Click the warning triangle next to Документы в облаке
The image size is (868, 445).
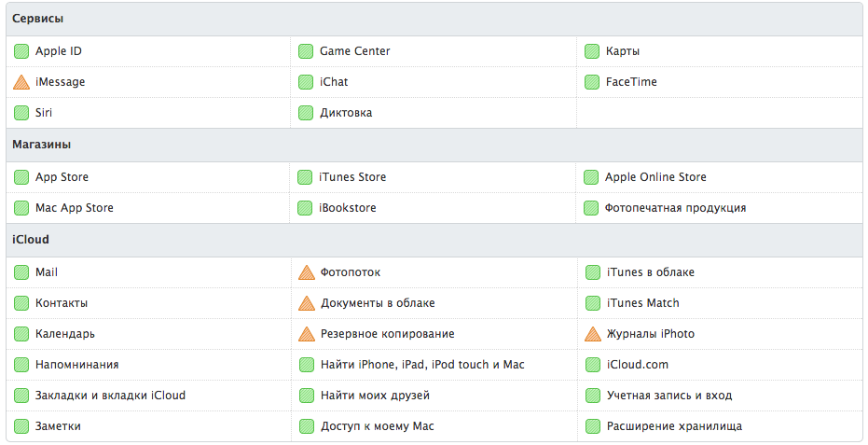pyautogui.click(x=306, y=303)
